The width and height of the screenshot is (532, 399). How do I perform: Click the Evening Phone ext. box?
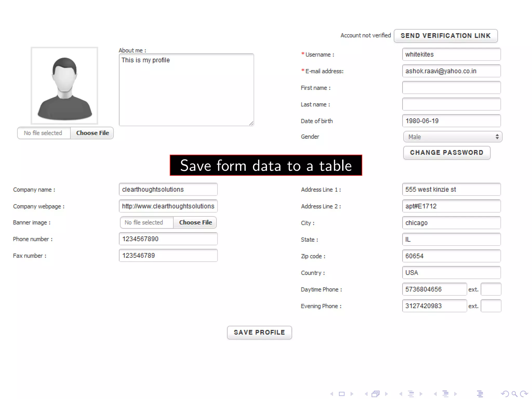pyautogui.click(x=491, y=306)
